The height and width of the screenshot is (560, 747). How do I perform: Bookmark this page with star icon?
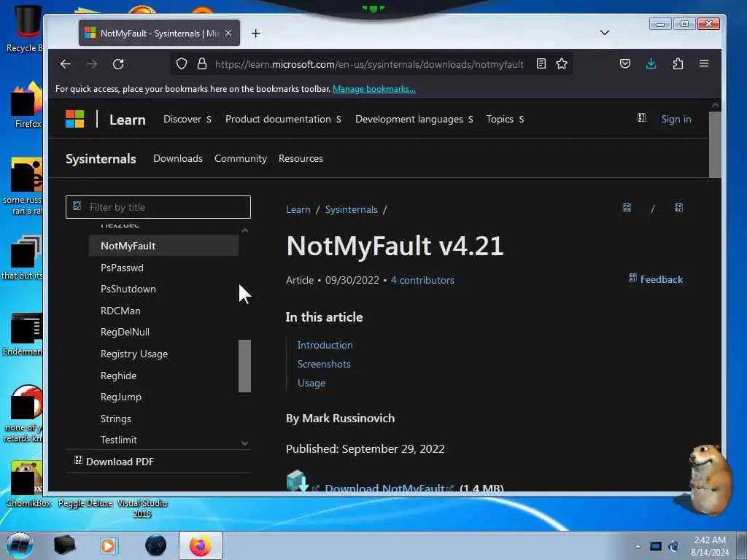click(x=562, y=64)
